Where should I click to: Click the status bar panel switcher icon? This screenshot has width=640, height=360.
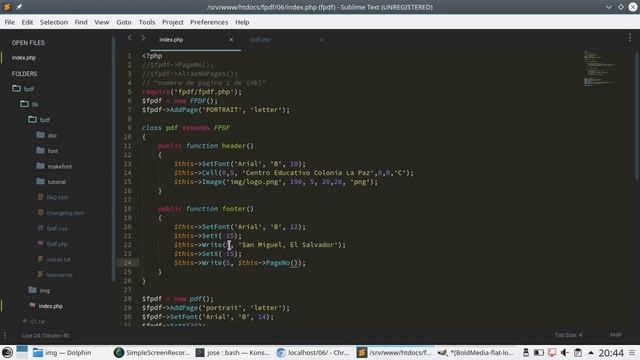[5, 335]
